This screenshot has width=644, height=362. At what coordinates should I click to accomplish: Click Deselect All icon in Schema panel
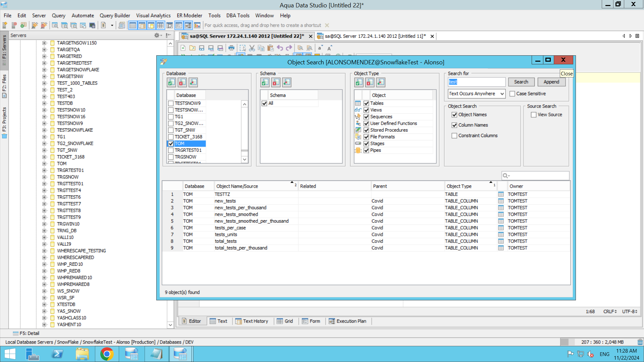pos(276,82)
